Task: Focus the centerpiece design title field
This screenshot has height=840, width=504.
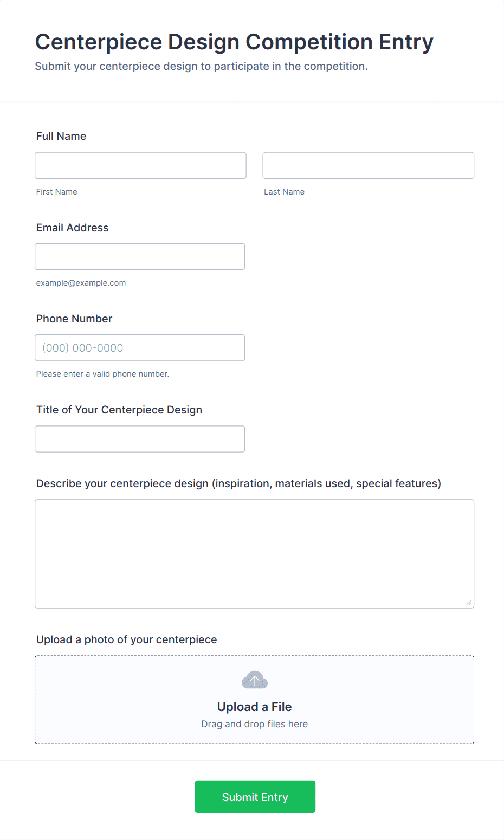Action: (140, 439)
